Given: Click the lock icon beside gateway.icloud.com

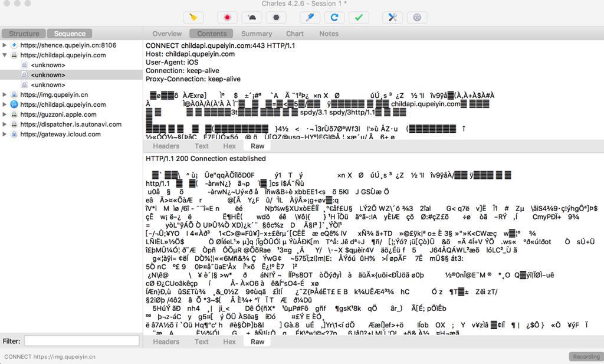Looking at the screenshot, I should [x=14, y=134].
